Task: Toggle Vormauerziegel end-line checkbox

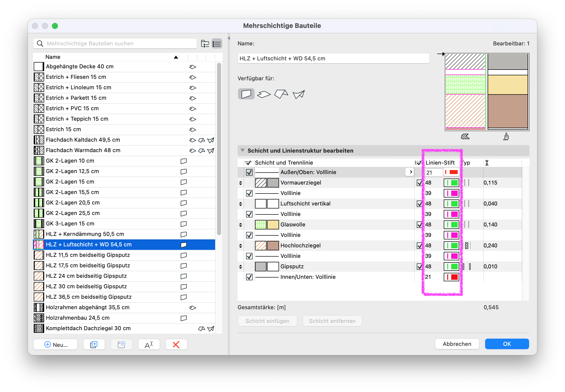Action: (420, 183)
